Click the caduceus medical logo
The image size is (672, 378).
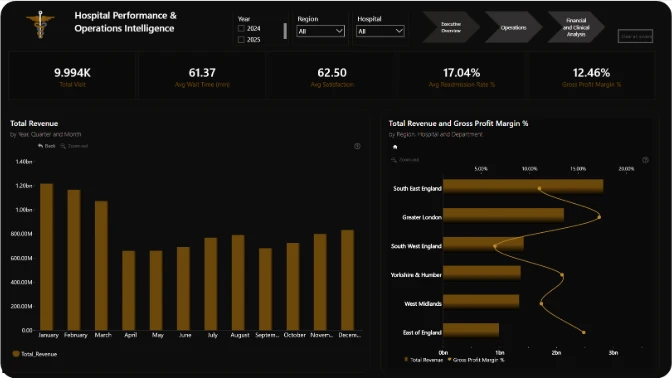[x=40, y=25]
